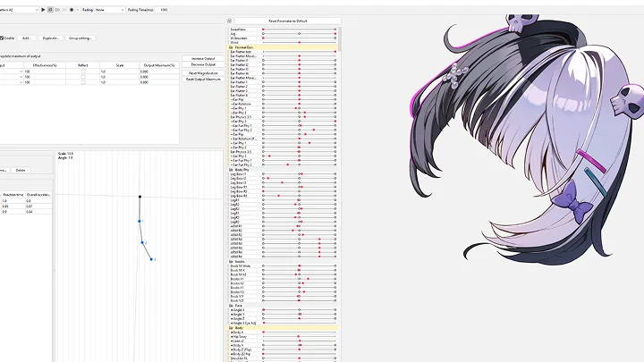Open the animation pattern dropdown
Image resolution: width=644 pixels, height=362 pixels.
(x=20, y=10)
